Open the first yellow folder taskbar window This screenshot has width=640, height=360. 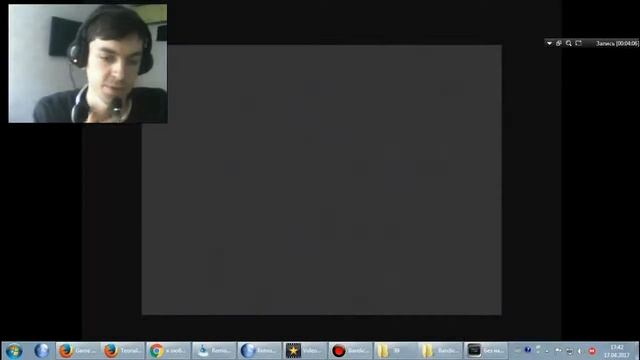click(x=395, y=351)
